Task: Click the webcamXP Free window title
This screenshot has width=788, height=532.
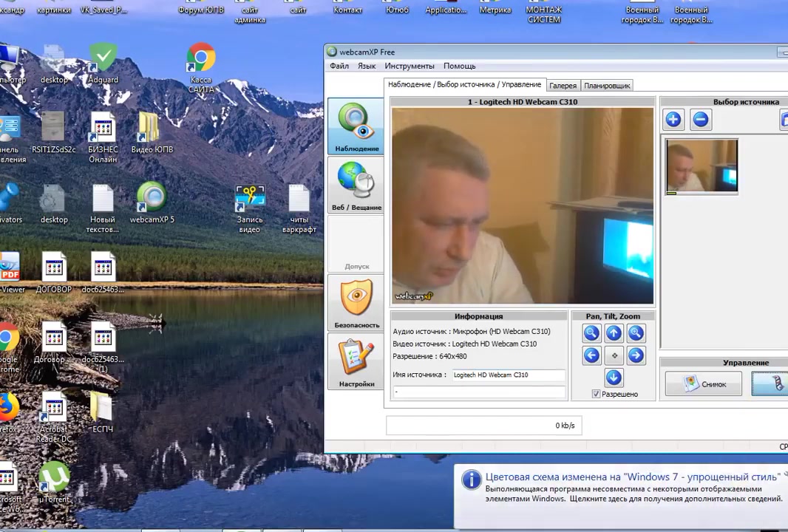Action: (367, 52)
